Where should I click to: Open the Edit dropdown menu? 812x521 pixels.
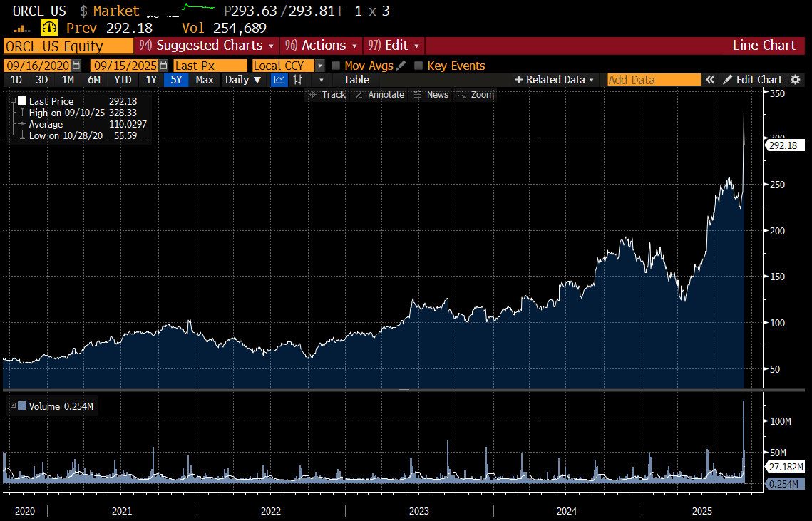(x=394, y=46)
